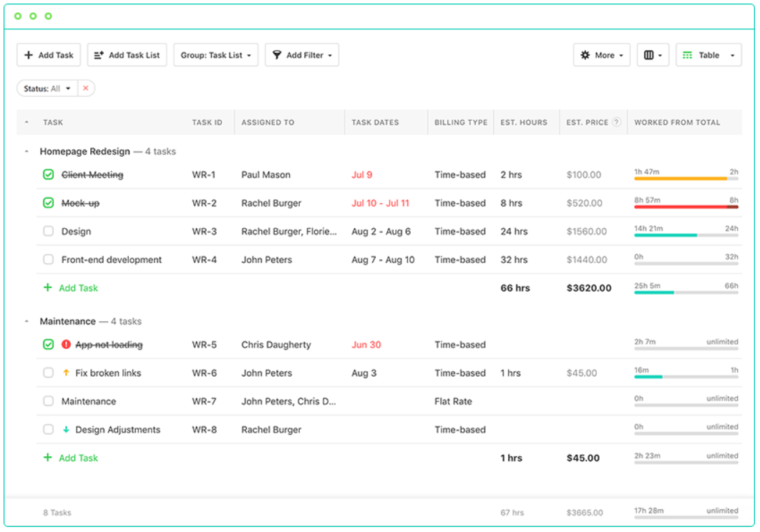This screenshot has height=532, width=760.
Task: Open the Design Adjustments task
Action: coord(118,429)
